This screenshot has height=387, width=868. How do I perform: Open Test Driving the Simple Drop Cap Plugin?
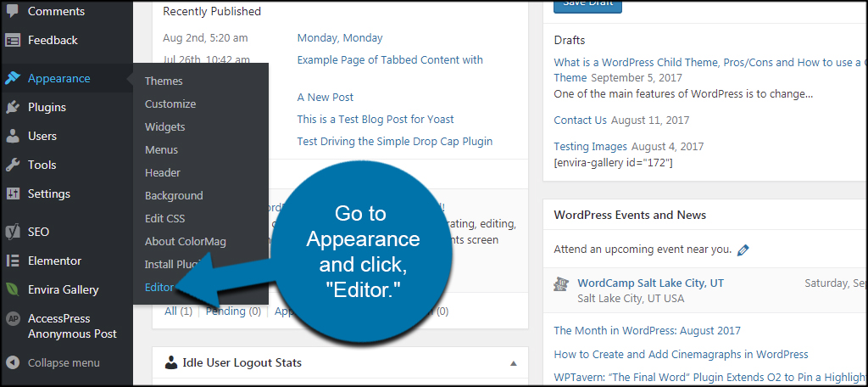coord(395,142)
